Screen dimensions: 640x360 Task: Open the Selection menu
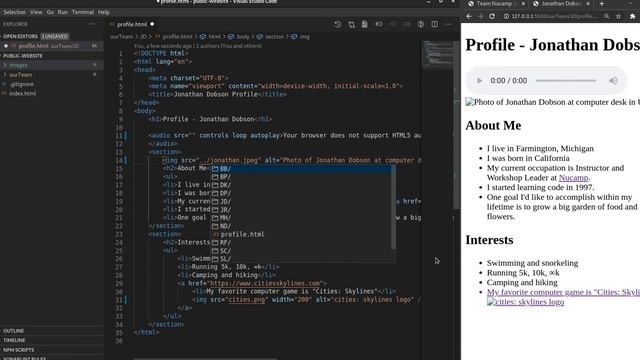pos(14,12)
